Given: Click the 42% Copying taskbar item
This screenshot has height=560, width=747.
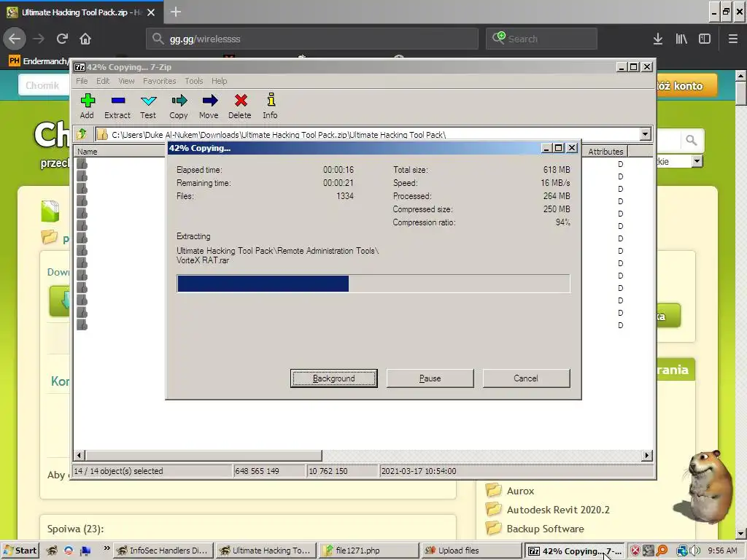Looking at the screenshot, I should pyautogui.click(x=575, y=551).
